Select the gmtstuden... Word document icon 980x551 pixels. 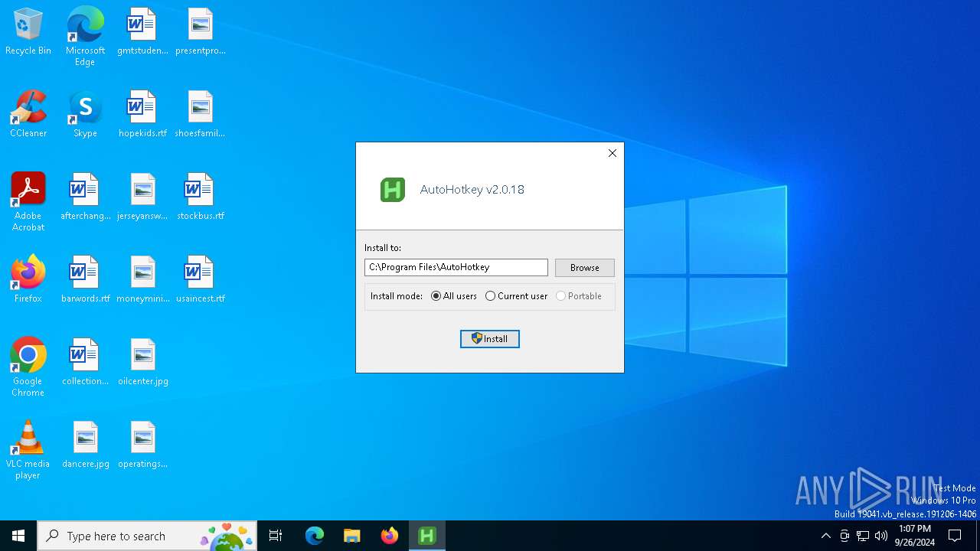point(142,32)
